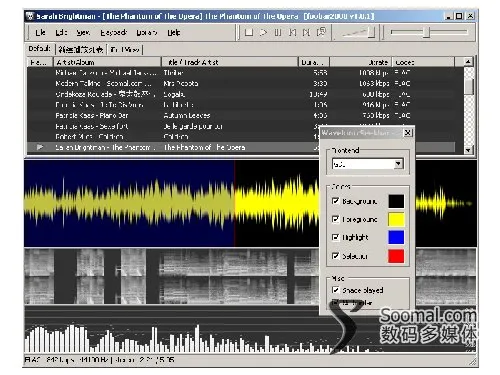Close the Waveform Seekbar settings dialog
This screenshot has height=375, width=500.
(x=408, y=133)
